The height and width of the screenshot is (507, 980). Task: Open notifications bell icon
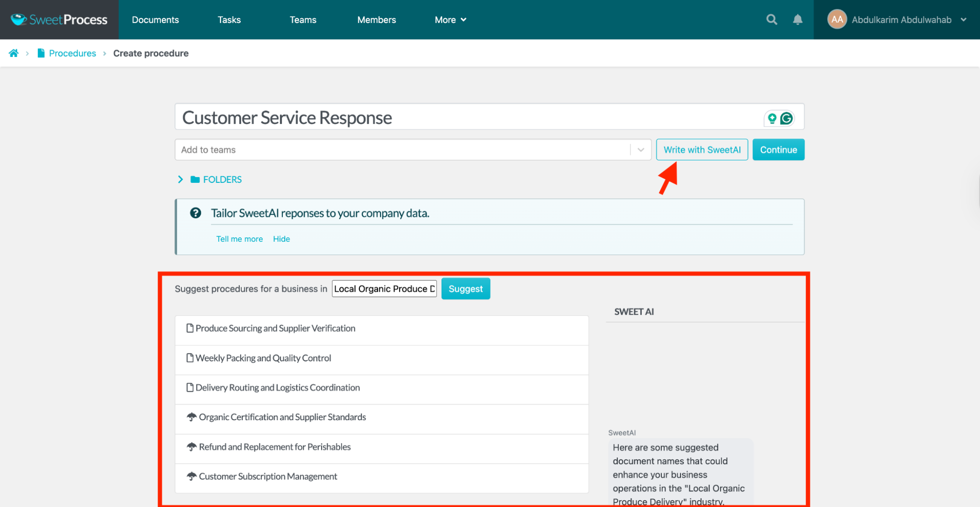(x=798, y=20)
